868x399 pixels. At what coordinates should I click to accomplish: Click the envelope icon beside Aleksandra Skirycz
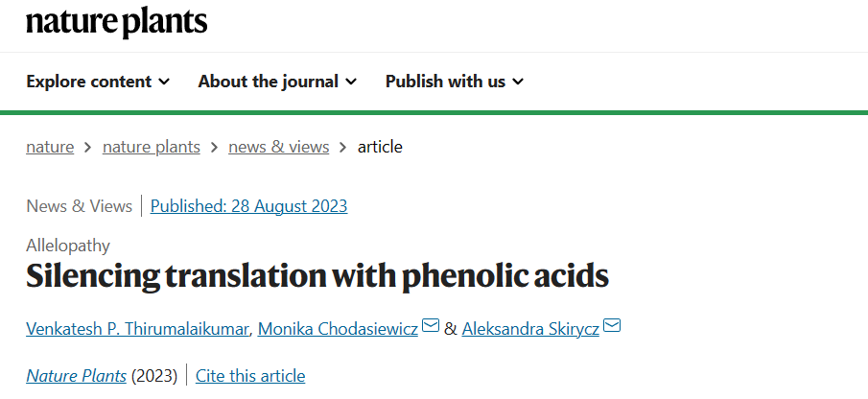tap(612, 325)
